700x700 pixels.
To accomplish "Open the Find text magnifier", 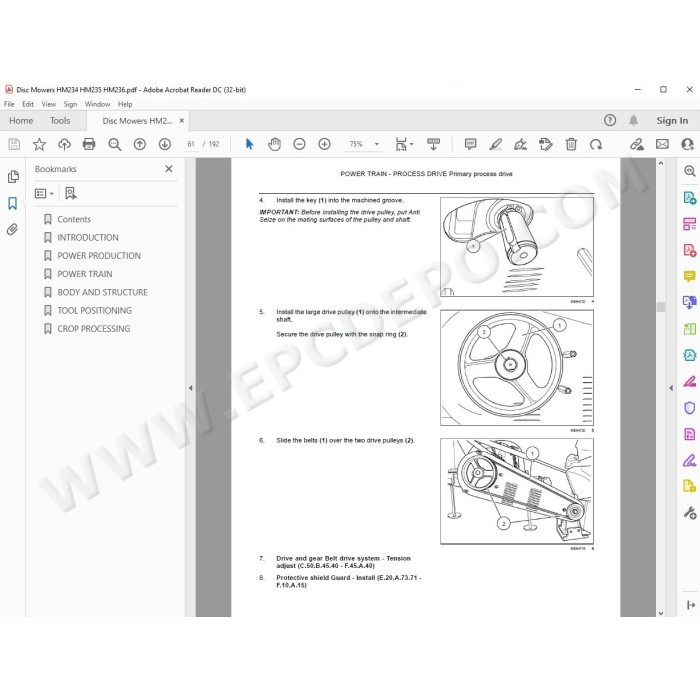I will tap(115, 144).
